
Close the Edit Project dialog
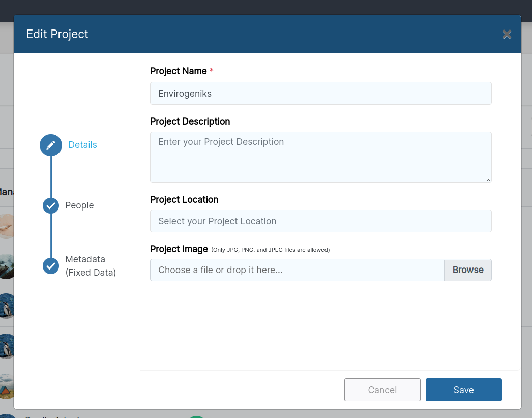point(507,34)
